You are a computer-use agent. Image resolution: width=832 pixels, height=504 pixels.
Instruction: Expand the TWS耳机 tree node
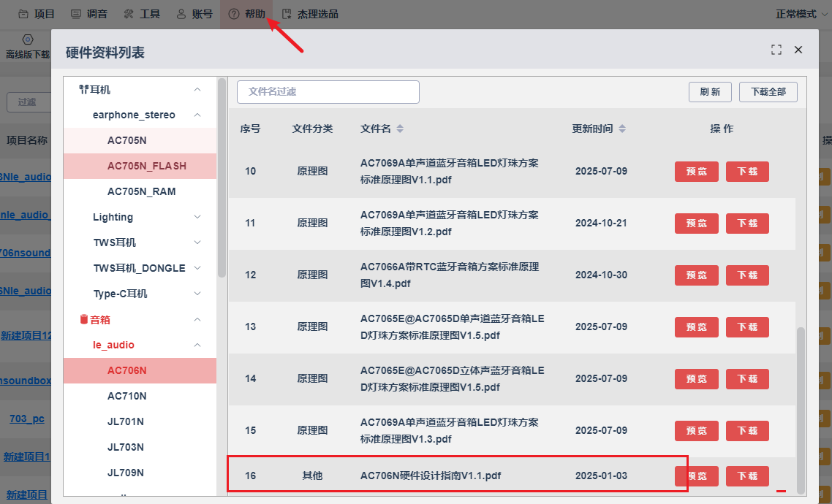[x=197, y=243]
